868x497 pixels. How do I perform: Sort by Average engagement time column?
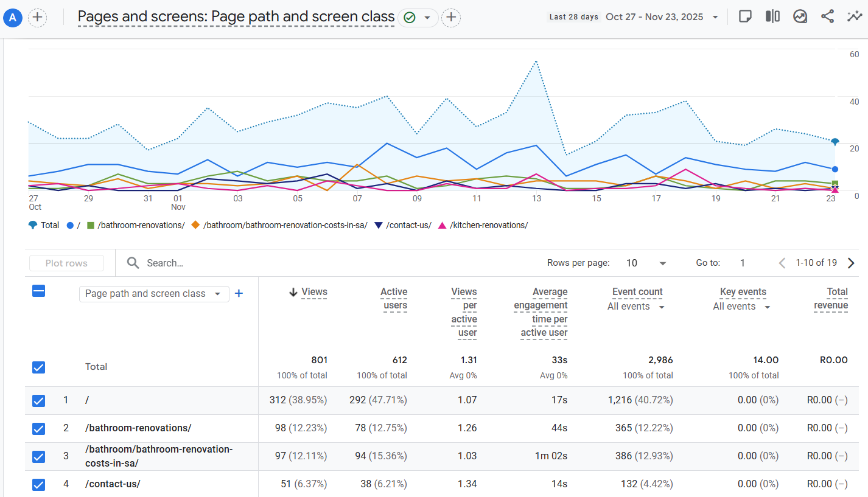pyautogui.click(x=541, y=312)
